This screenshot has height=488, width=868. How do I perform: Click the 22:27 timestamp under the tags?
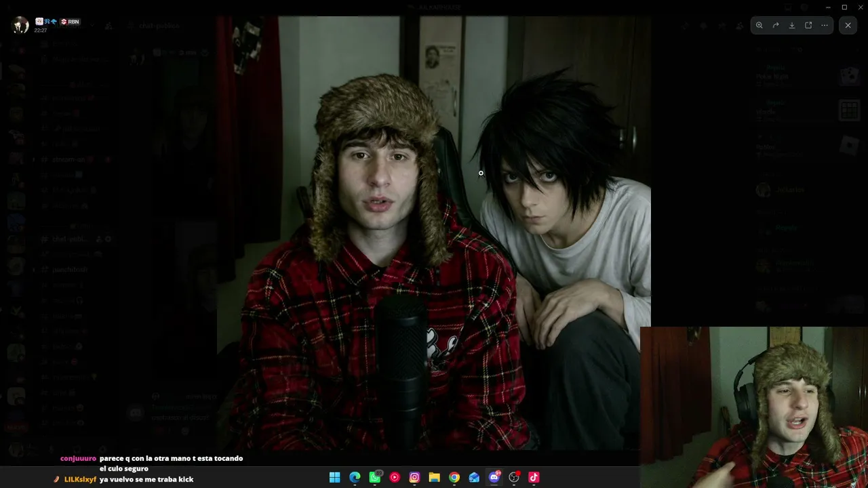(x=41, y=30)
